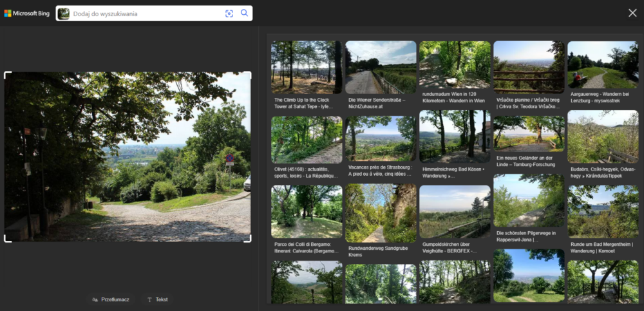Open 'The Climb Up to the Clock Tower' result
644x311 pixels.
coord(306,68)
